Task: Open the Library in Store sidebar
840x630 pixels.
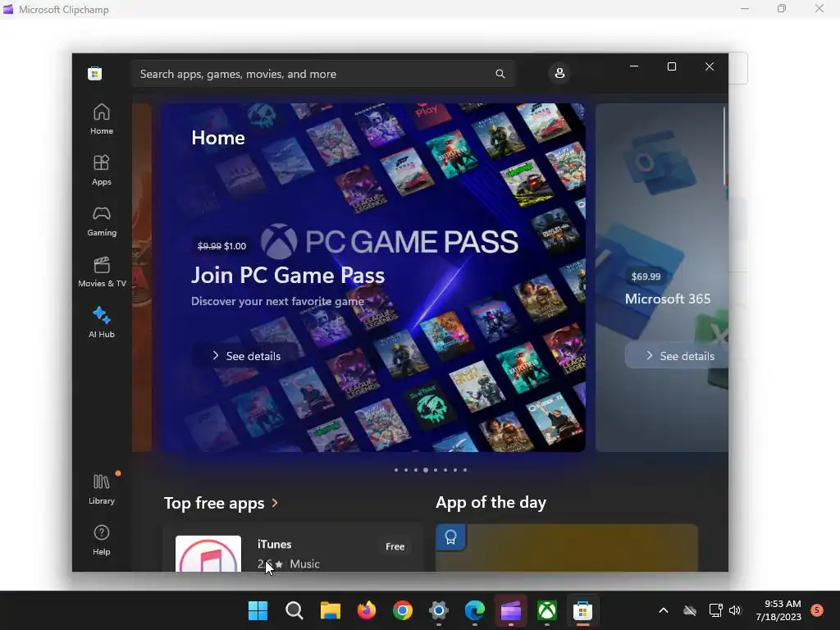Action: pyautogui.click(x=101, y=489)
